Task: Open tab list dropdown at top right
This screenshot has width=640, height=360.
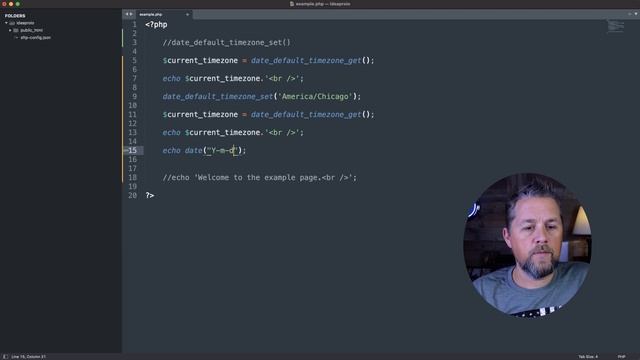Action: coord(636,14)
